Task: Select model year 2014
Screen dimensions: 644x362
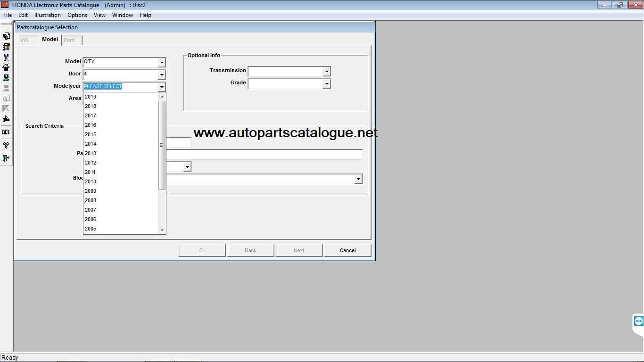Action: click(121, 144)
